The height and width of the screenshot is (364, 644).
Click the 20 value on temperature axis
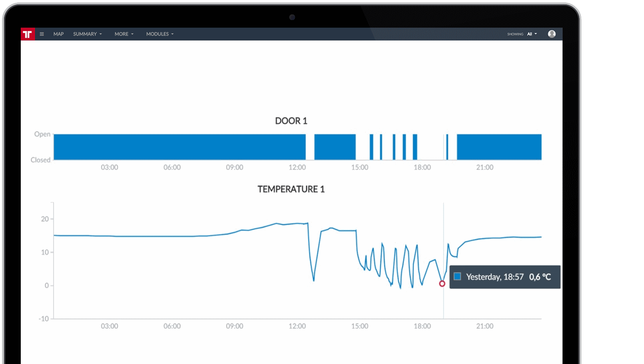(45, 219)
